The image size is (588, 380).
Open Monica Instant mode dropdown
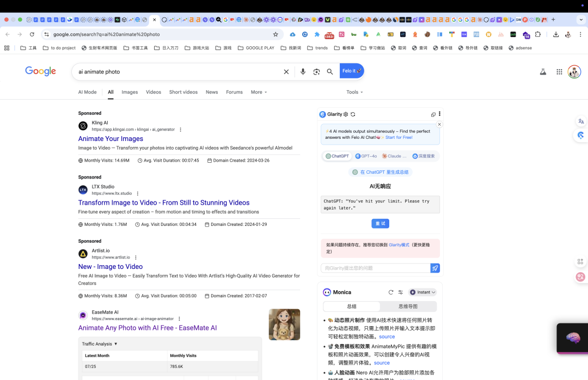coord(422,292)
